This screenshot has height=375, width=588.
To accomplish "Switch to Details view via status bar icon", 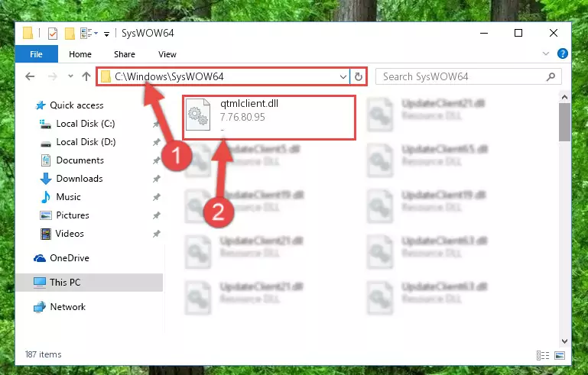I will (543, 355).
